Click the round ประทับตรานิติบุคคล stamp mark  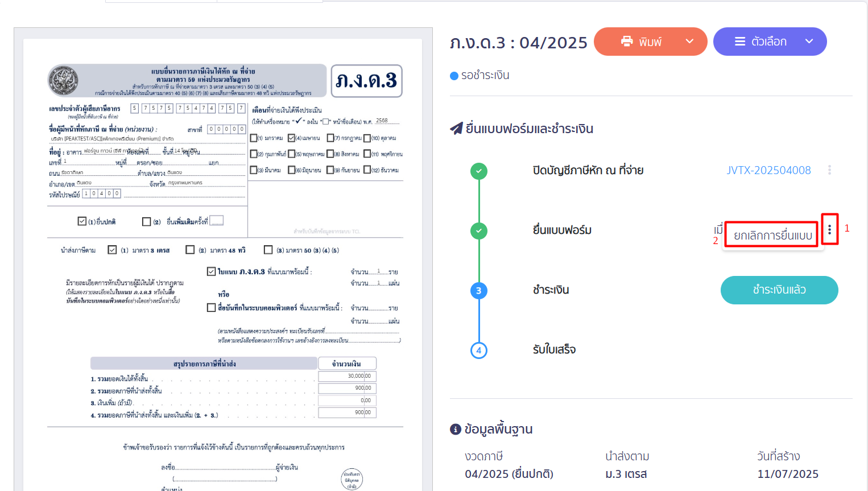click(x=352, y=480)
